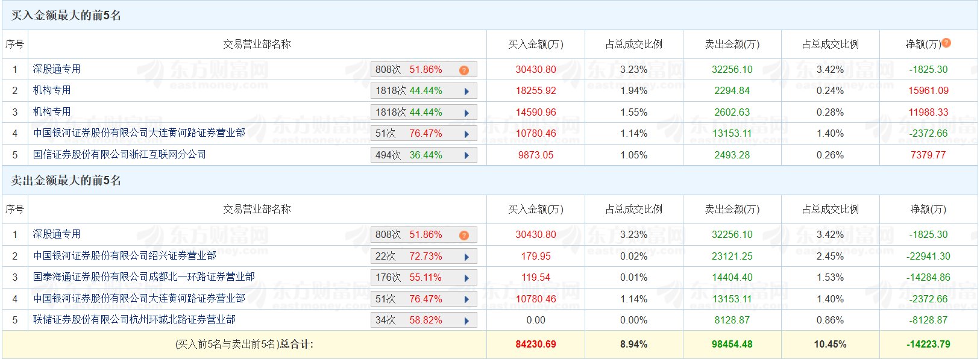Screen dimensions: 980x359
Task: Click the second-ranked 机构专用 in buy table
Action: (52, 90)
